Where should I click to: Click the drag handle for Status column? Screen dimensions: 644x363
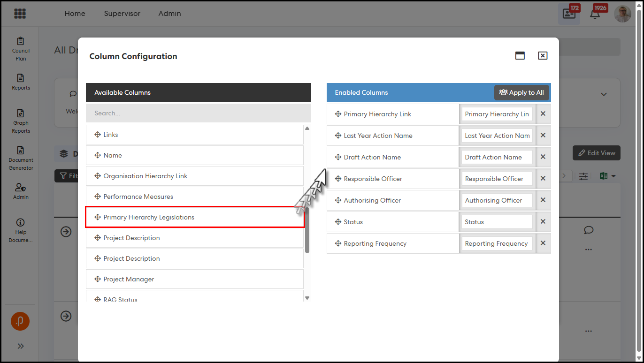[x=338, y=222]
